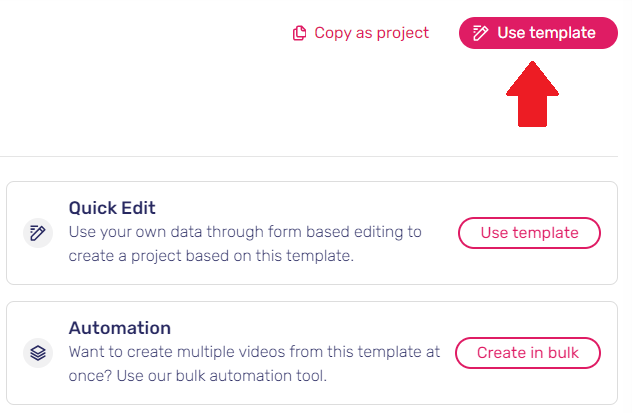This screenshot has height=413, width=632.
Task: Click the outlined Use template button in Quick Edit
Action: click(x=529, y=233)
